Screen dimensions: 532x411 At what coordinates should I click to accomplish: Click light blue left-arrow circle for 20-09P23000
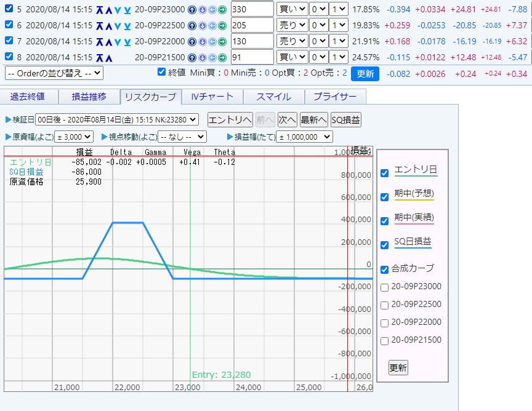212,10
